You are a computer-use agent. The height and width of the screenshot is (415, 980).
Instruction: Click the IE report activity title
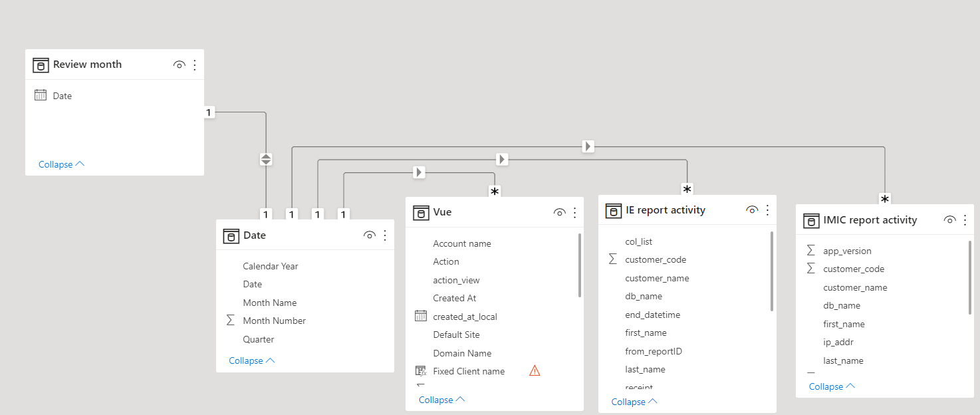click(x=666, y=210)
